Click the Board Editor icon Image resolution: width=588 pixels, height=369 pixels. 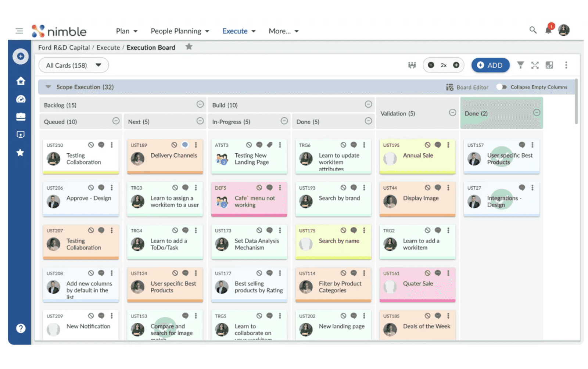pyautogui.click(x=449, y=87)
